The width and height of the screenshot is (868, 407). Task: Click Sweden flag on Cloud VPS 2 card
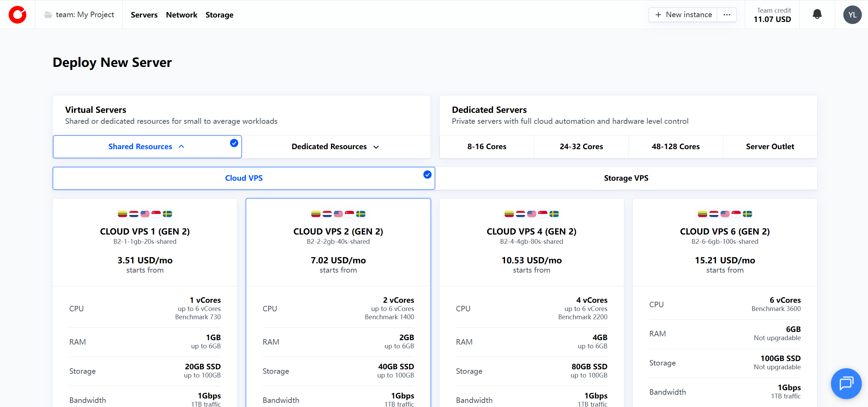(x=361, y=214)
